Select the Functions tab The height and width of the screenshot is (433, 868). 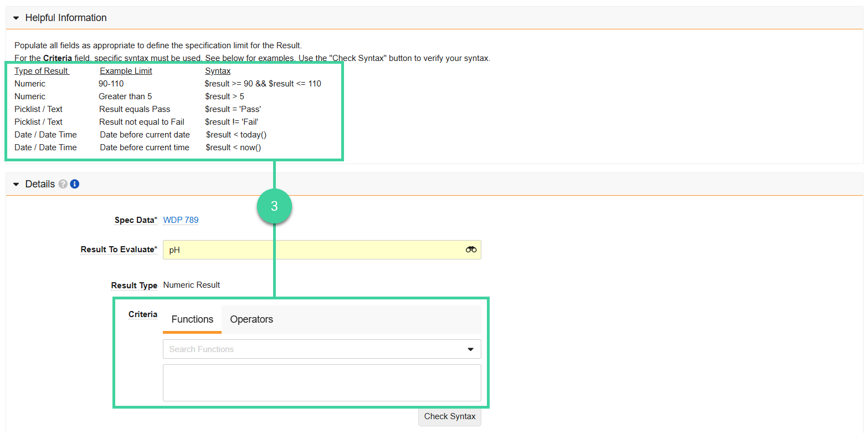[x=192, y=319]
